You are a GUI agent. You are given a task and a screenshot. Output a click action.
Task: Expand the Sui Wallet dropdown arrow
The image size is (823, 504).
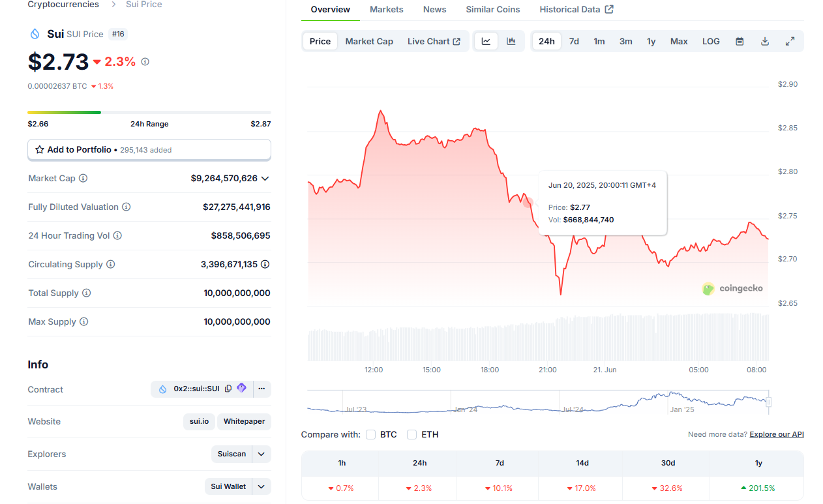[262, 486]
